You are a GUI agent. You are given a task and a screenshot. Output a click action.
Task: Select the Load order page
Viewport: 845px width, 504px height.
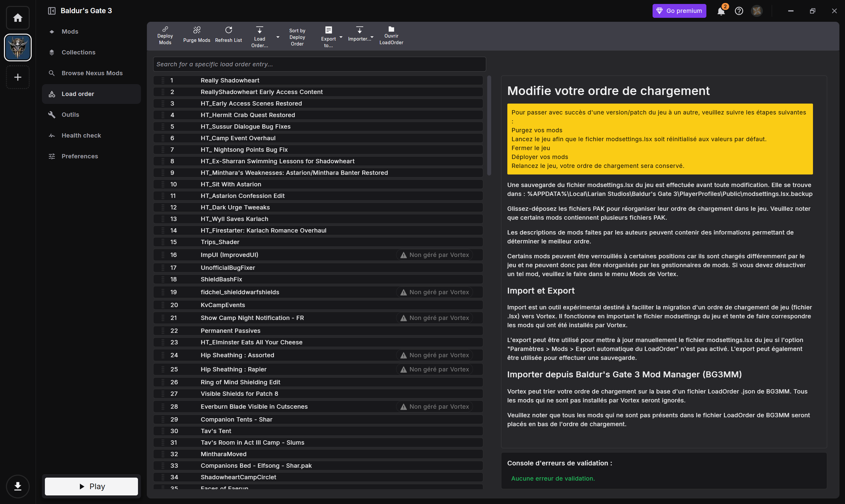coord(91,94)
